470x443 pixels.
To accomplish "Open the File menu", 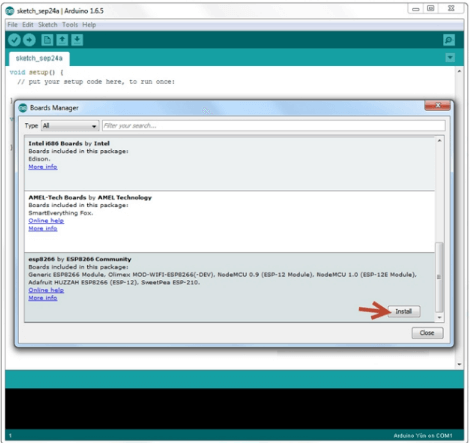I will coord(12,25).
